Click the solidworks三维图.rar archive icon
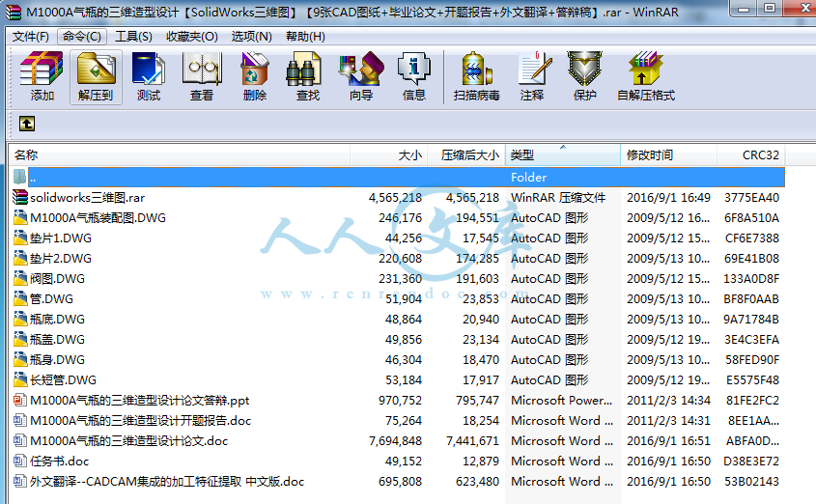 click(20, 197)
